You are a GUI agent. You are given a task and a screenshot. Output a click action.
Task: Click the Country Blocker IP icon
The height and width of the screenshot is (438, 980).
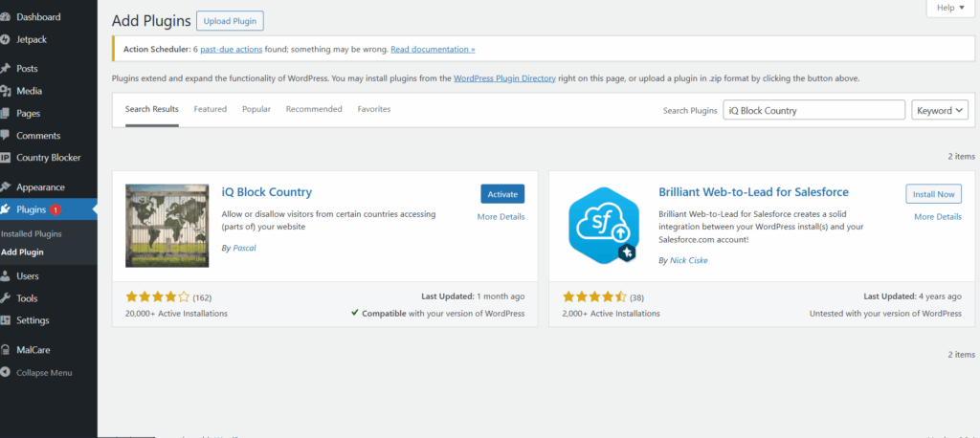pyautogui.click(x=5, y=158)
